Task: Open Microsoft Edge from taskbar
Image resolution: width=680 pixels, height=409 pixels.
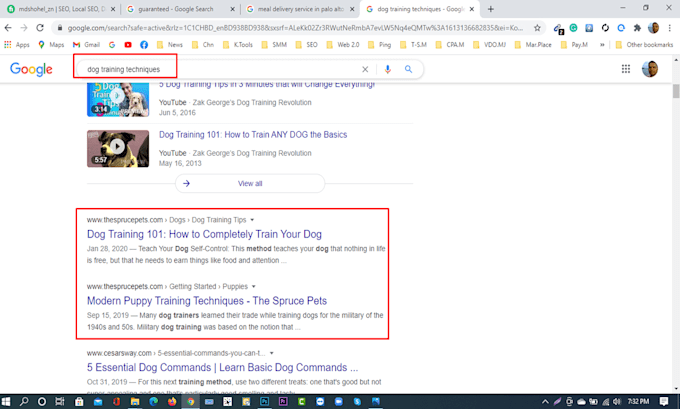Action: pos(154,402)
